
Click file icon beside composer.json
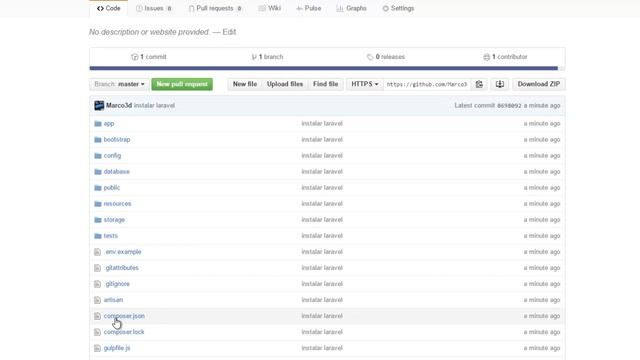pos(97,316)
